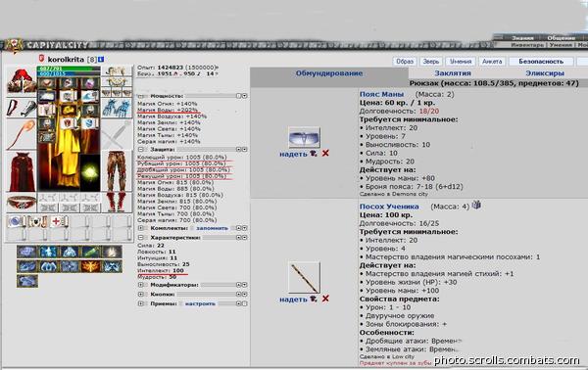Click the equipped orange staff weapon slot
The image size is (588, 370).
click(x=22, y=135)
